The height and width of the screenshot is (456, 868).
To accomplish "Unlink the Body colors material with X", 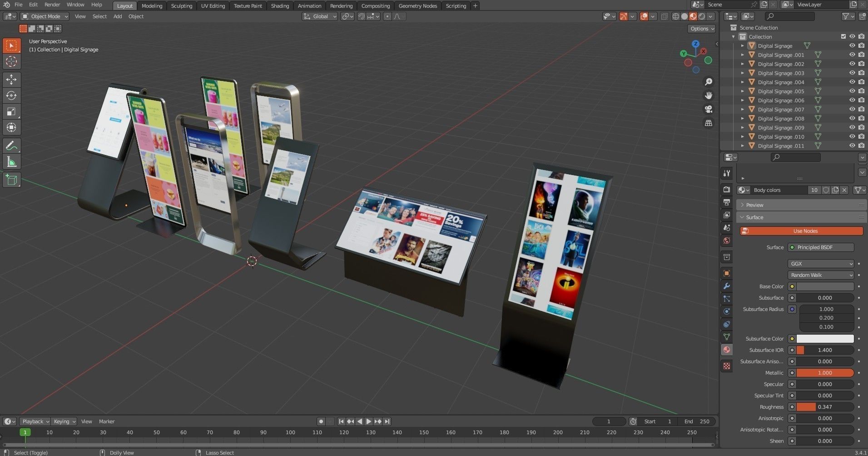I will click(x=844, y=190).
